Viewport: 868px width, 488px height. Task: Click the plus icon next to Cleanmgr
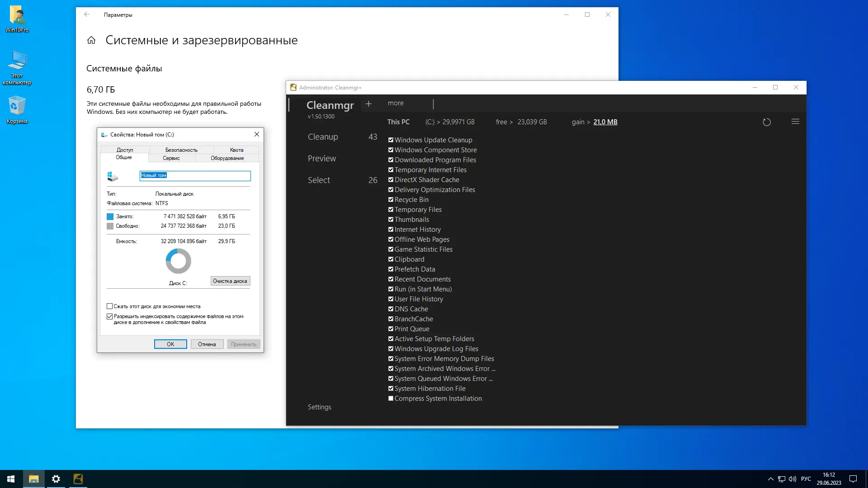(x=368, y=104)
